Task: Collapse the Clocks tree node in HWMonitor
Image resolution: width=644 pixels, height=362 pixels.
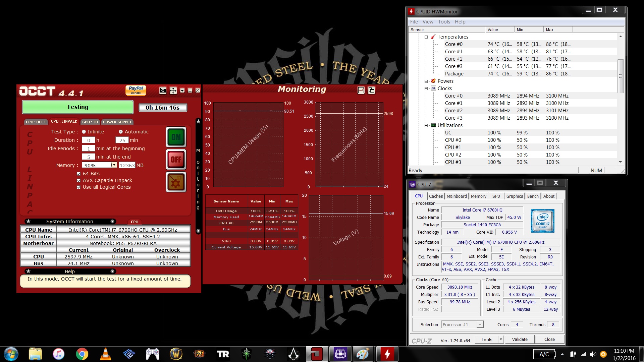Action: click(x=426, y=88)
